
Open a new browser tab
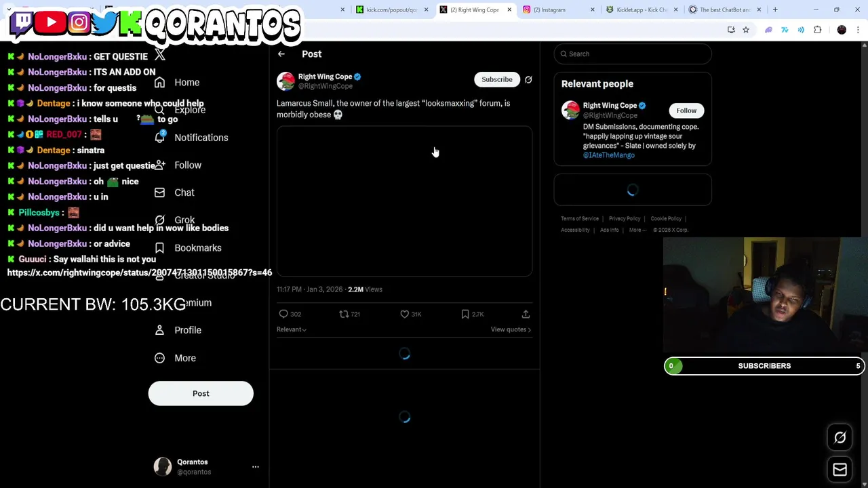point(775,9)
